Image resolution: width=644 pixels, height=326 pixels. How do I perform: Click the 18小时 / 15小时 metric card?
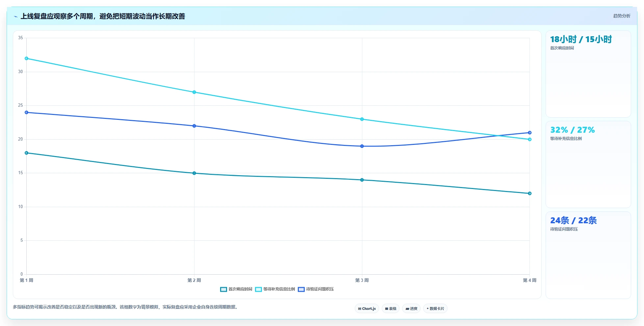click(x=588, y=74)
